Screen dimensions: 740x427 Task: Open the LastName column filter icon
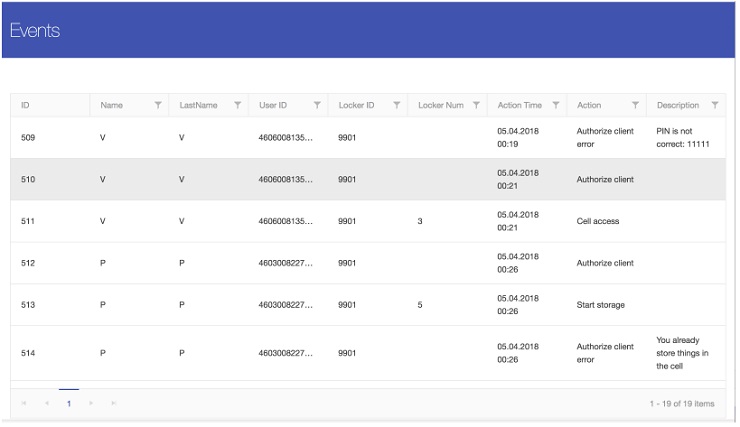click(237, 105)
